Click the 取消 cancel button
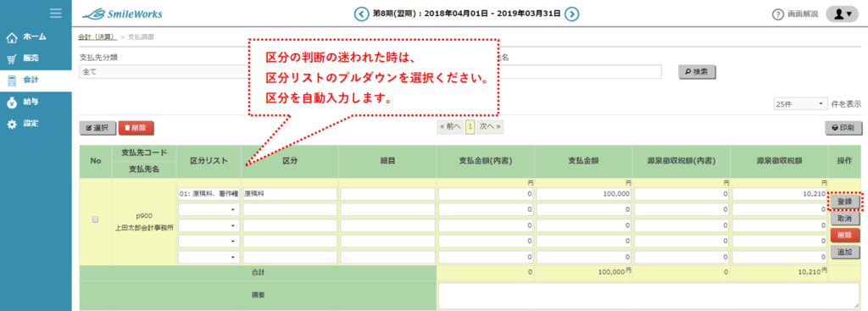This screenshot has width=868, height=311. click(x=845, y=219)
